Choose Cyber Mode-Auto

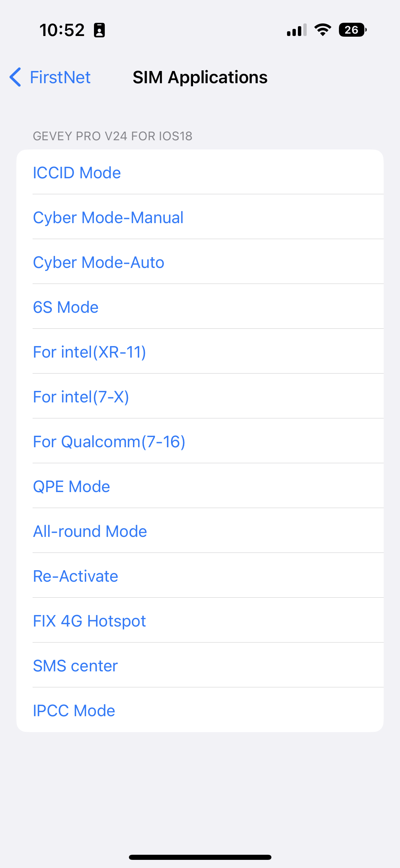click(99, 262)
